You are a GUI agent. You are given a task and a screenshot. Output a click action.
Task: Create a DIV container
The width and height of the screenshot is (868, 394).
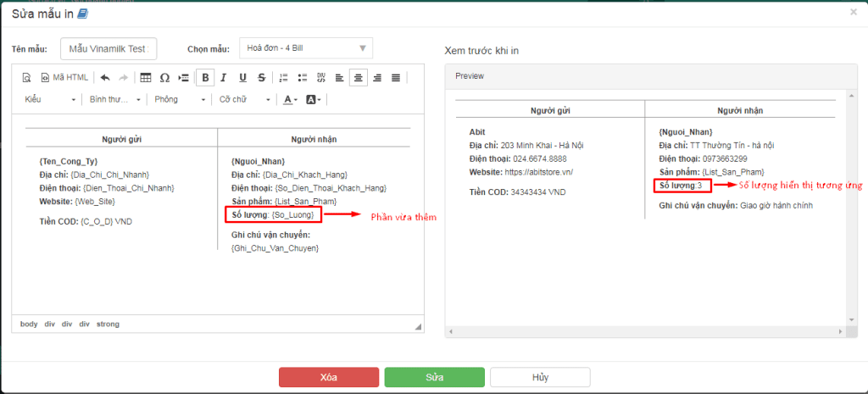[321, 78]
